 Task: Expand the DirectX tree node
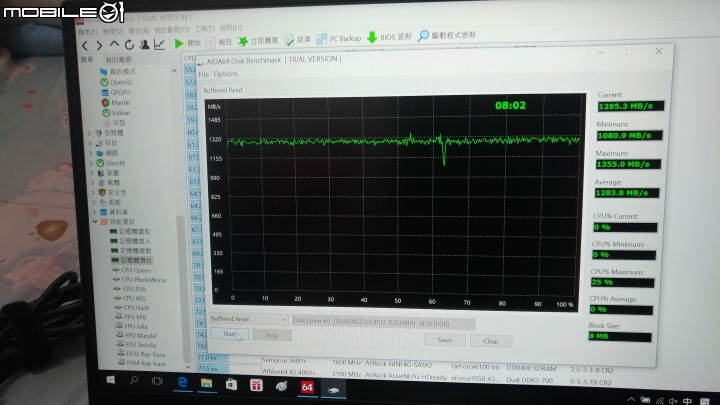click(x=91, y=163)
